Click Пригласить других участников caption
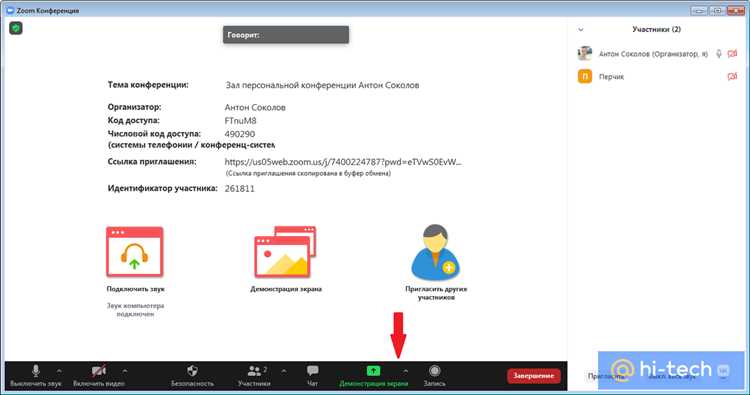This screenshot has width=750, height=395. tap(436, 293)
